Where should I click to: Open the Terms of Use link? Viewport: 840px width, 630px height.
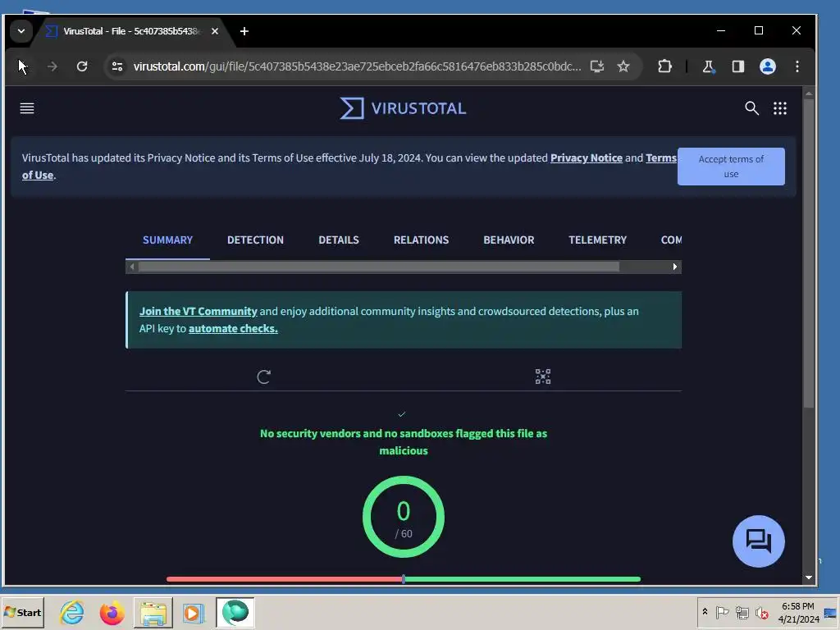661,158
